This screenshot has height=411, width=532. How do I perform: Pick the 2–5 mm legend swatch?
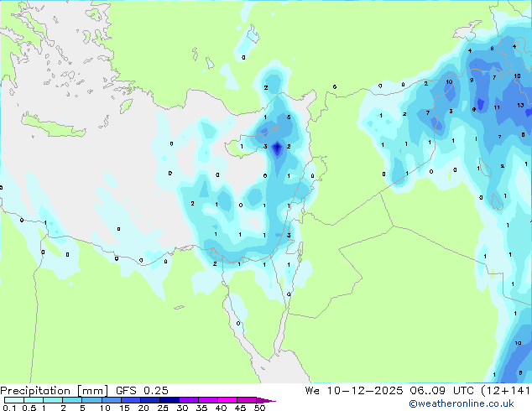coord(72,400)
